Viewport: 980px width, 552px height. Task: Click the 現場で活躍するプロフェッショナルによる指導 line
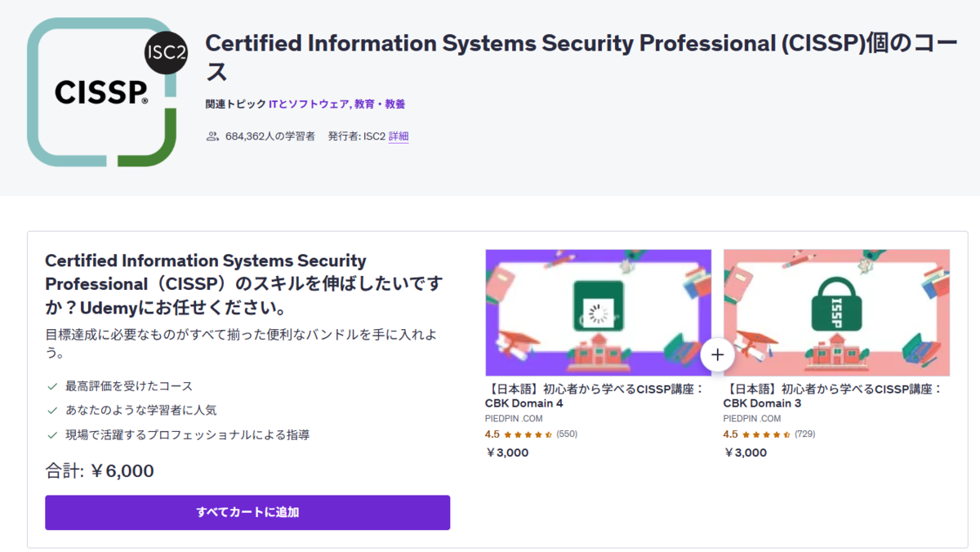[x=178, y=435]
